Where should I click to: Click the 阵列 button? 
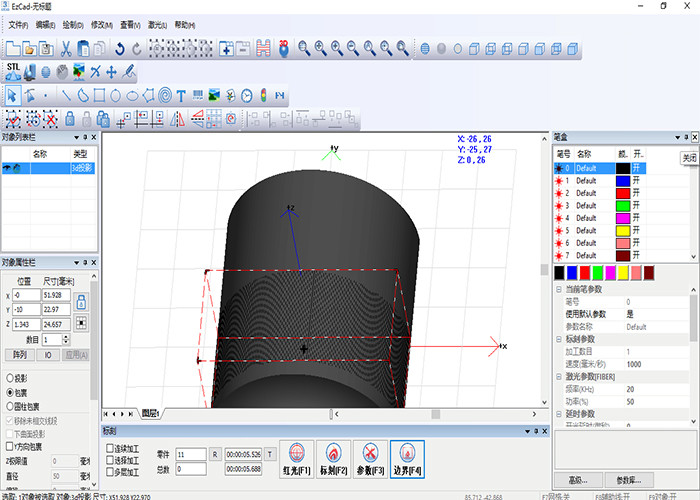(19, 354)
